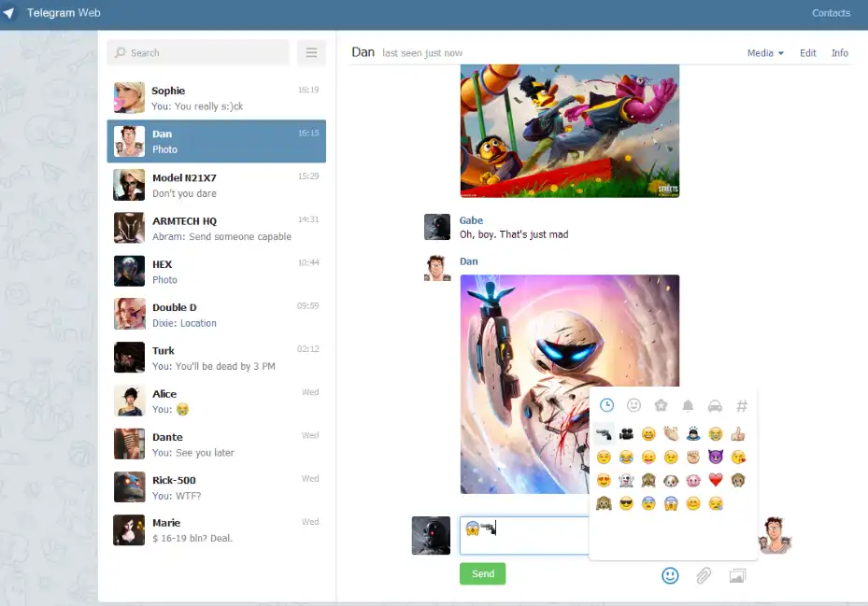Insert the speak-no-evil monkey emoji
Screen dimensions: 868x606
pos(738,480)
